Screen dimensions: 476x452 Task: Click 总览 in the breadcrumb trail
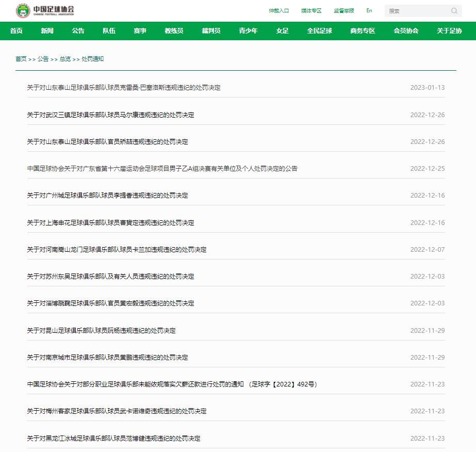65,59
